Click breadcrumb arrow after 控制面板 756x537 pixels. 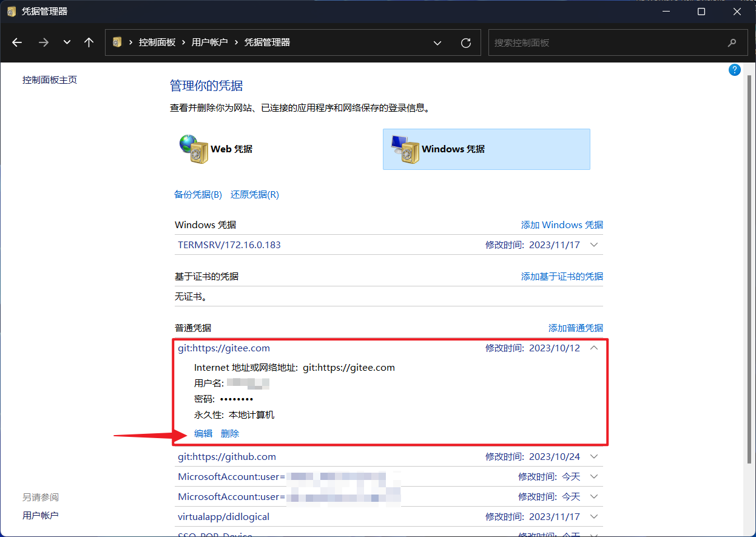pyautogui.click(x=184, y=42)
